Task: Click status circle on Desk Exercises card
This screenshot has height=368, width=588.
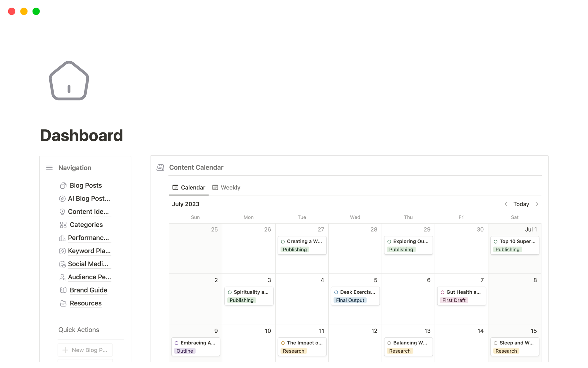Action: [x=336, y=292]
